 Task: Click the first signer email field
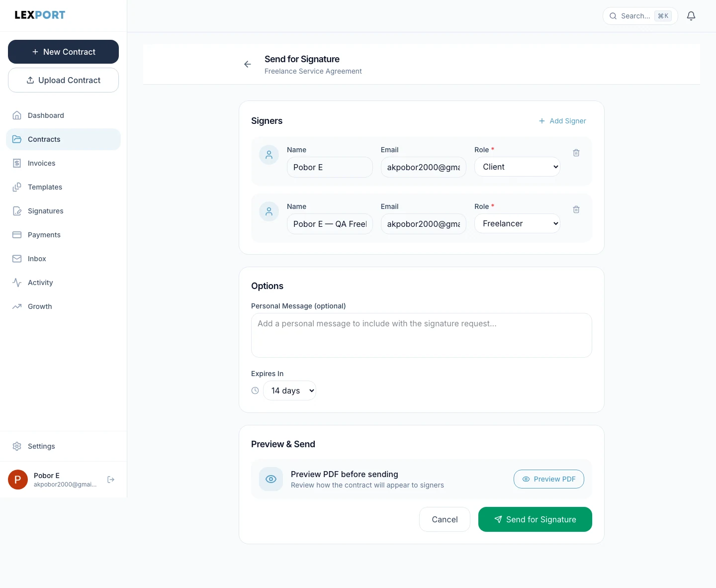click(423, 167)
